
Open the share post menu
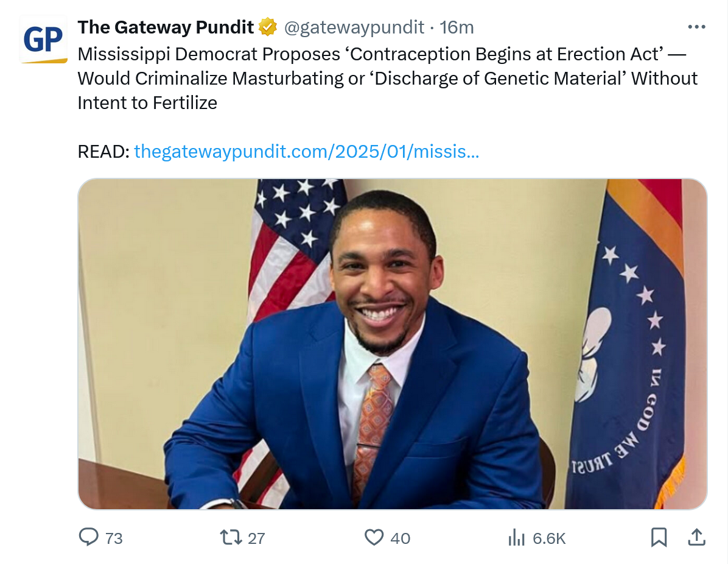click(x=696, y=537)
